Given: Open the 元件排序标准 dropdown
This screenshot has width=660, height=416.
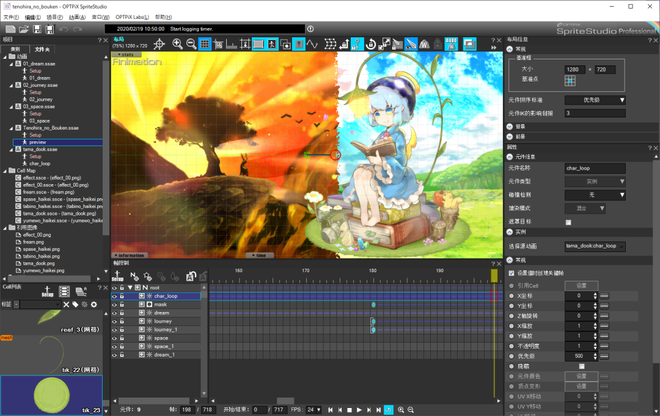Looking at the screenshot, I should (x=595, y=100).
